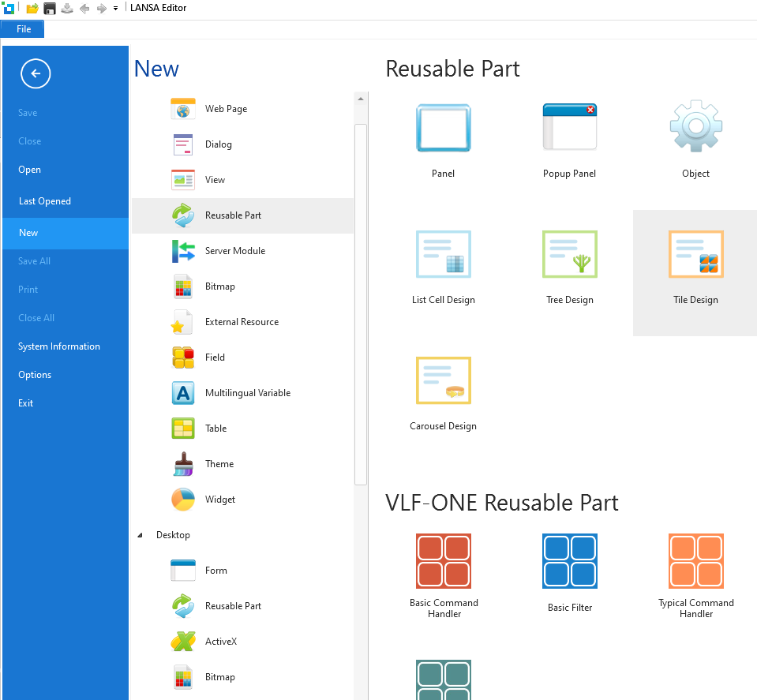Choose the Table icon
This screenshot has width=757, height=700.
183,429
